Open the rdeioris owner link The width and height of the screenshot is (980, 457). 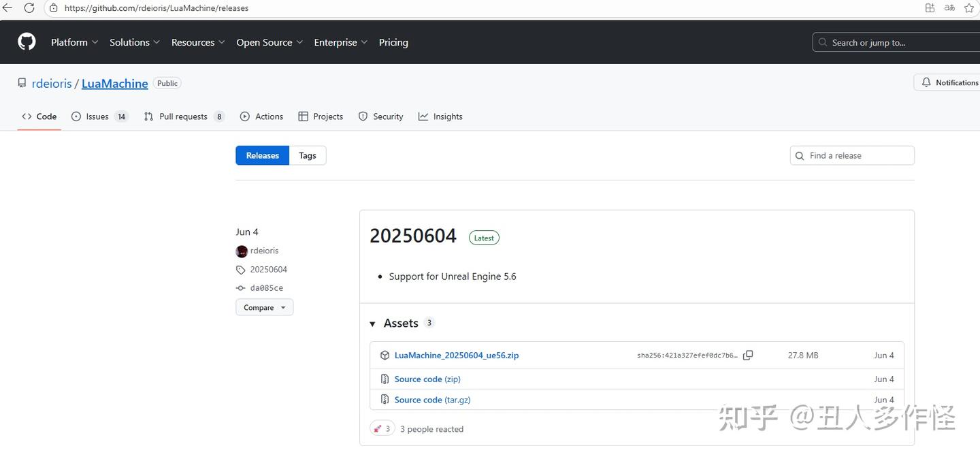[52, 83]
